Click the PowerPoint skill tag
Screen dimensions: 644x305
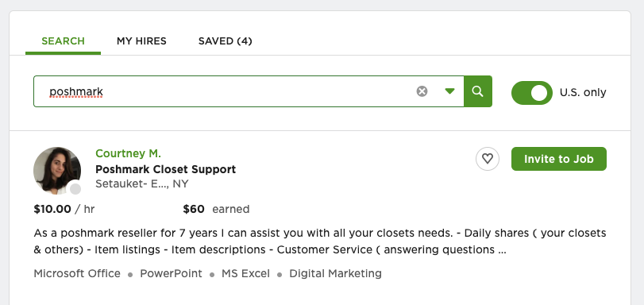pos(171,273)
